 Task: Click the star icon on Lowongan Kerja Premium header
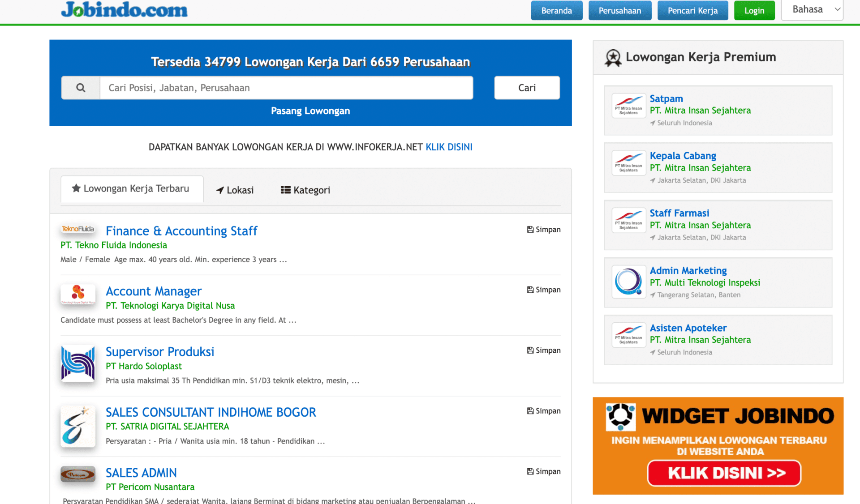[x=613, y=57]
